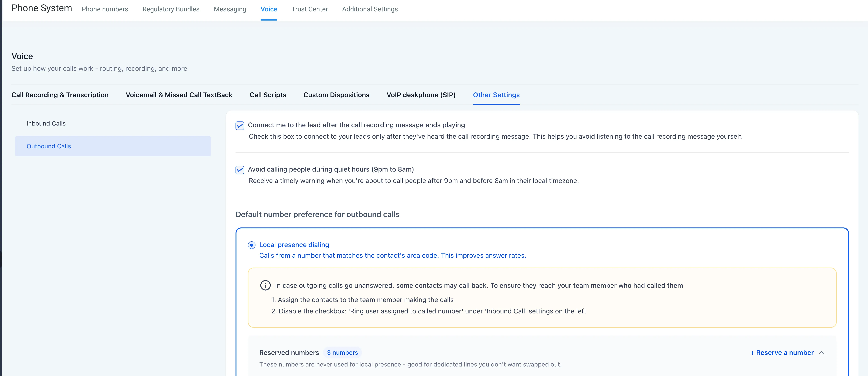The width and height of the screenshot is (868, 376).
Task: Click 'Assign the contacts to the team member' step
Action: click(362, 300)
